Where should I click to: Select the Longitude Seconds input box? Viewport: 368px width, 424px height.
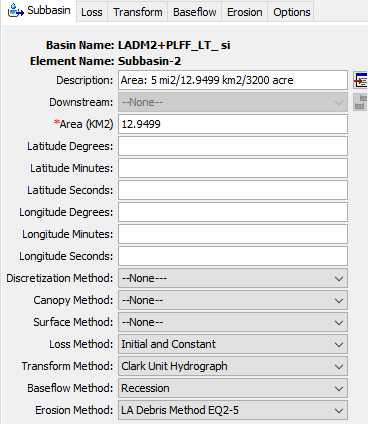[233, 256]
